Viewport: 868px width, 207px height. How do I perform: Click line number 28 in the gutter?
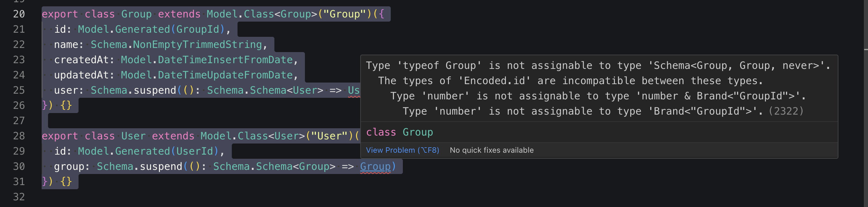point(19,136)
